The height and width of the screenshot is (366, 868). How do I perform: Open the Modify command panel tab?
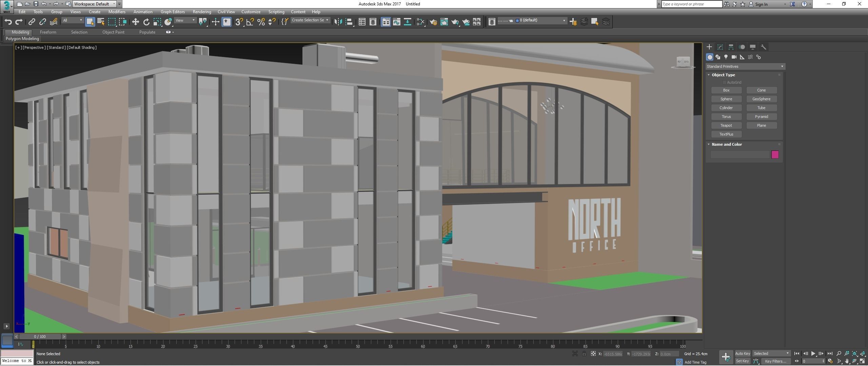(720, 47)
